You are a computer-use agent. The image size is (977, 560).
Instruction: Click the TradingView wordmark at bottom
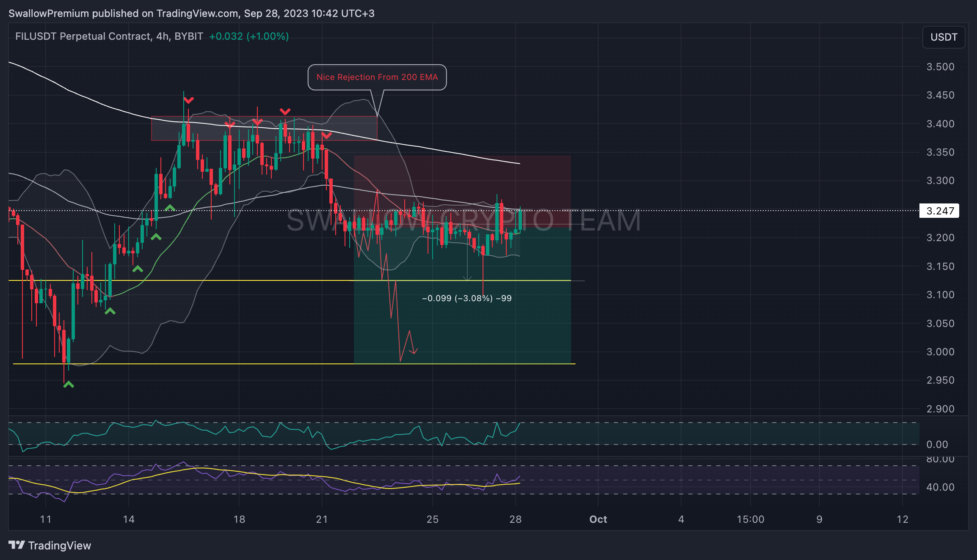pos(60,546)
